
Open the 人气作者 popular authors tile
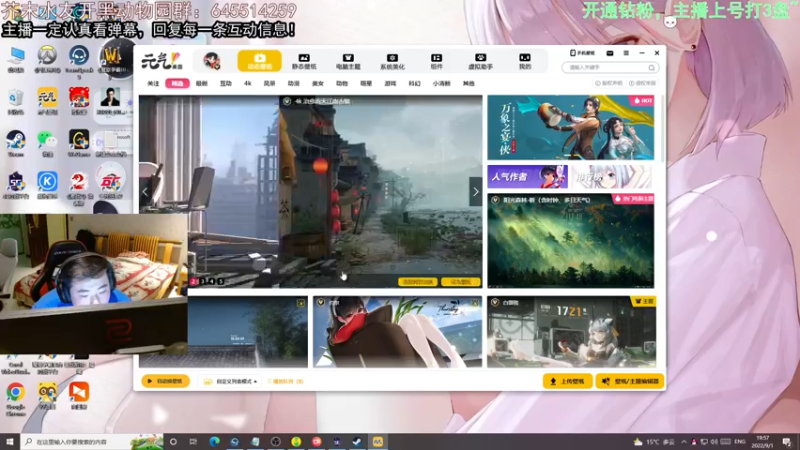[527, 177]
